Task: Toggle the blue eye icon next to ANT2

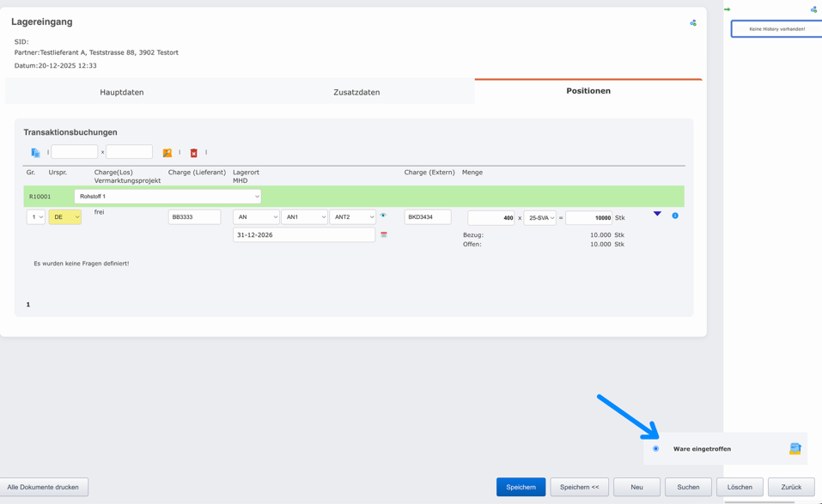Action: (381, 216)
